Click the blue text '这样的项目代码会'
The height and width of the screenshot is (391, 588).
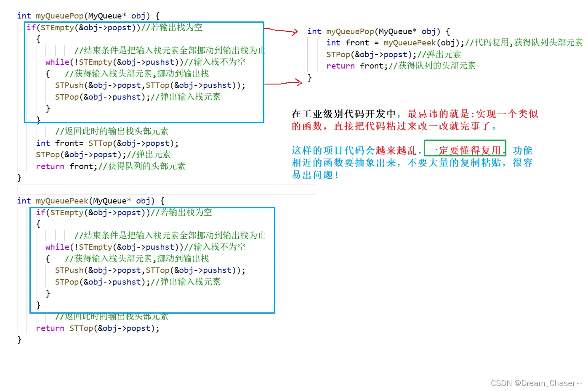pyautogui.click(x=333, y=151)
